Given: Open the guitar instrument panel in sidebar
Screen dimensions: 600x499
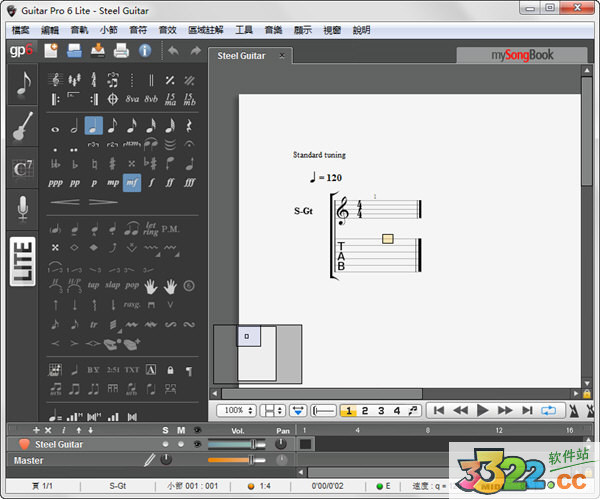Looking at the screenshot, I should point(22,126).
